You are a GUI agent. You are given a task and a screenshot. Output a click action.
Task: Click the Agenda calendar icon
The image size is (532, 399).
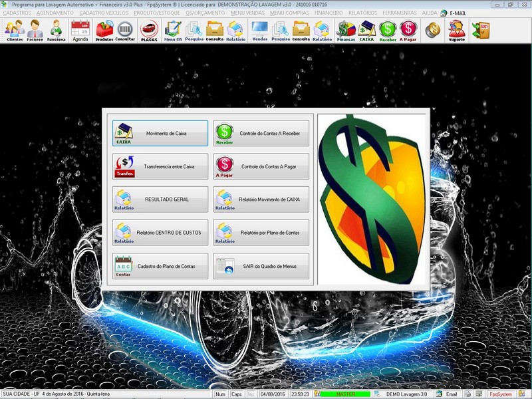80,30
